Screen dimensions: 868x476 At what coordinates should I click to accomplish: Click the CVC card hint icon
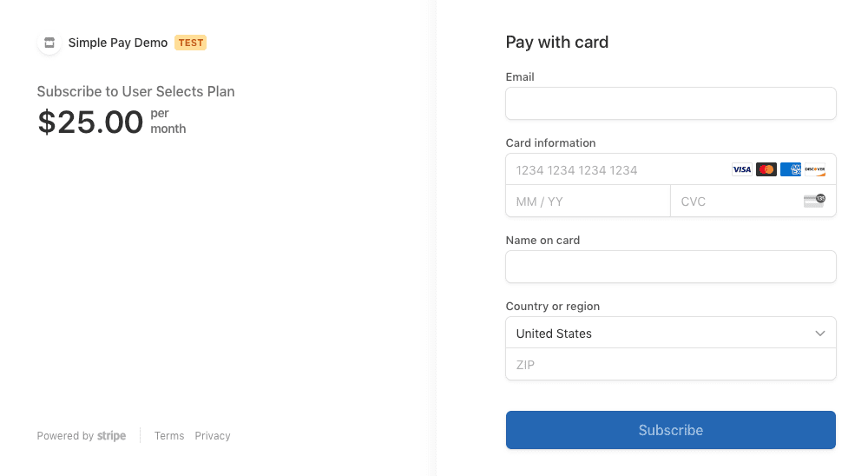click(814, 201)
